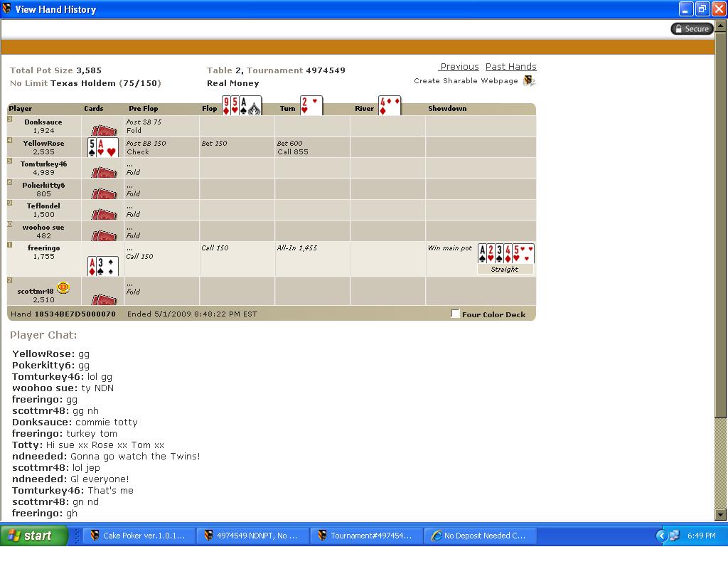Image resolution: width=728 pixels, height=569 pixels.
Task: Click the turn card 2 of hearts
Action: point(311,105)
